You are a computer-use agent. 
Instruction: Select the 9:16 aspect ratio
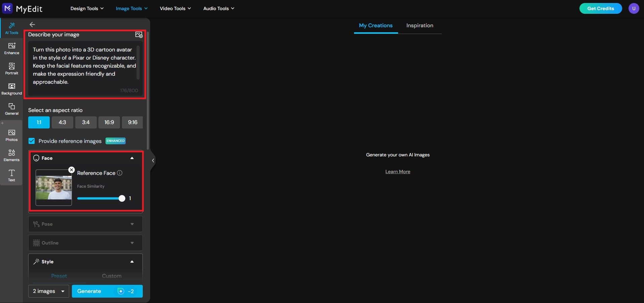tap(132, 122)
